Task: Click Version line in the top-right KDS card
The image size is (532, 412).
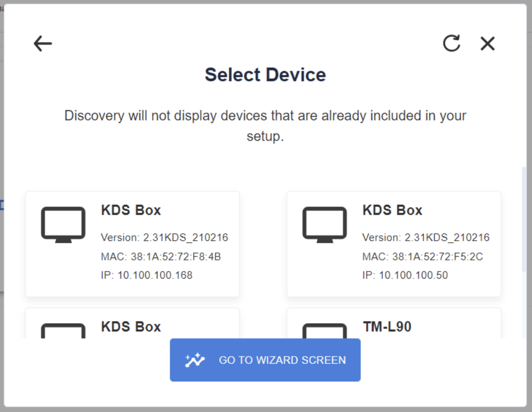Action: coord(426,237)
